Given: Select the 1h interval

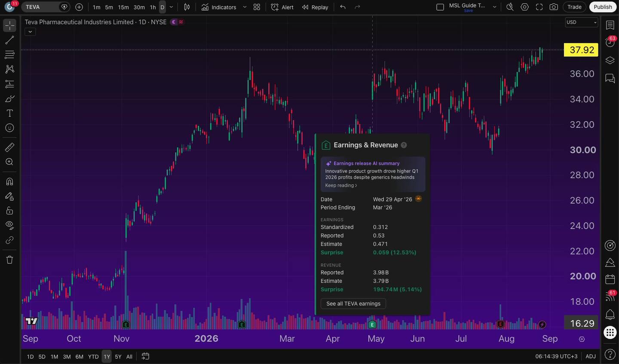Looking at the screenshot, I should click(153, 7).
